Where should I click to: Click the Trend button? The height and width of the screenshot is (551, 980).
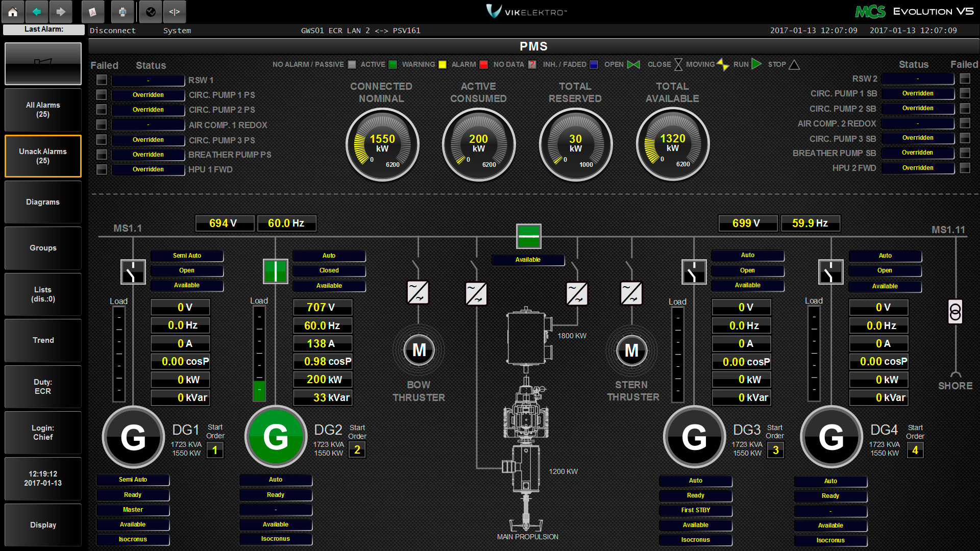[43, 340]
